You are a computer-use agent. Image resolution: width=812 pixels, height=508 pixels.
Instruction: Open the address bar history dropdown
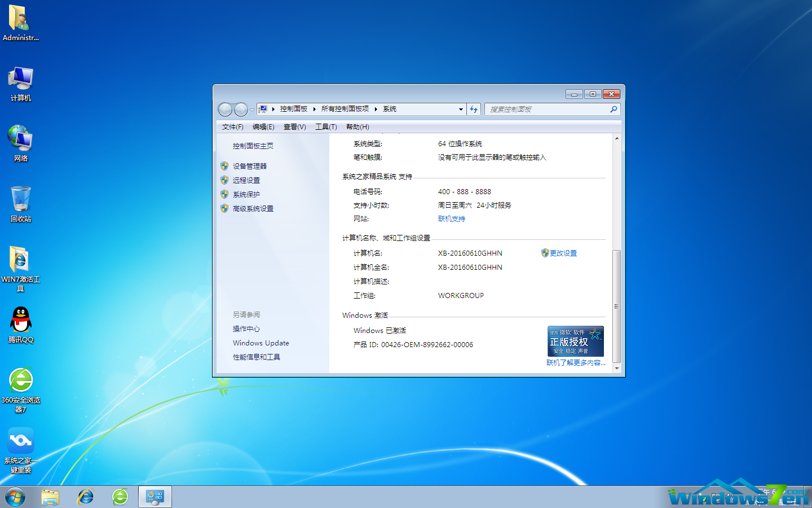461,109
